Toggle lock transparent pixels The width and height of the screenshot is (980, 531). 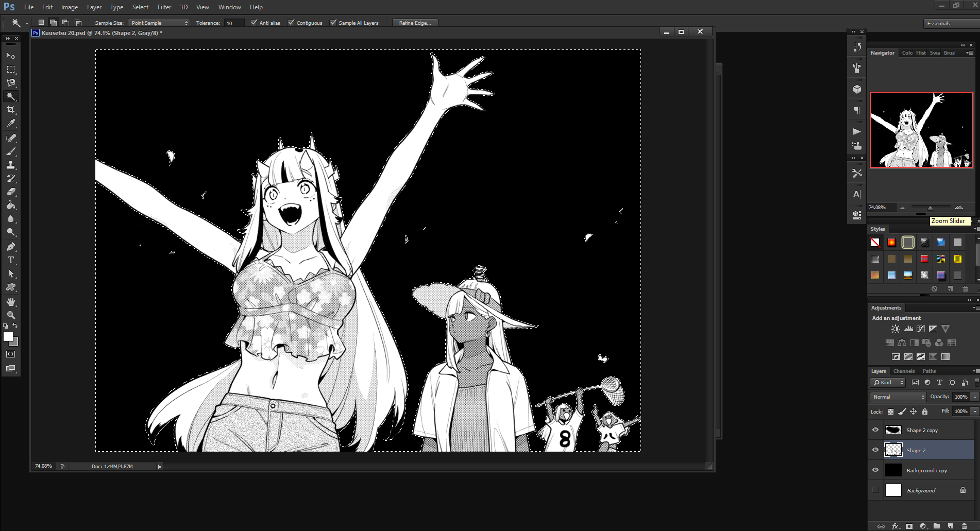pos(890,412)
